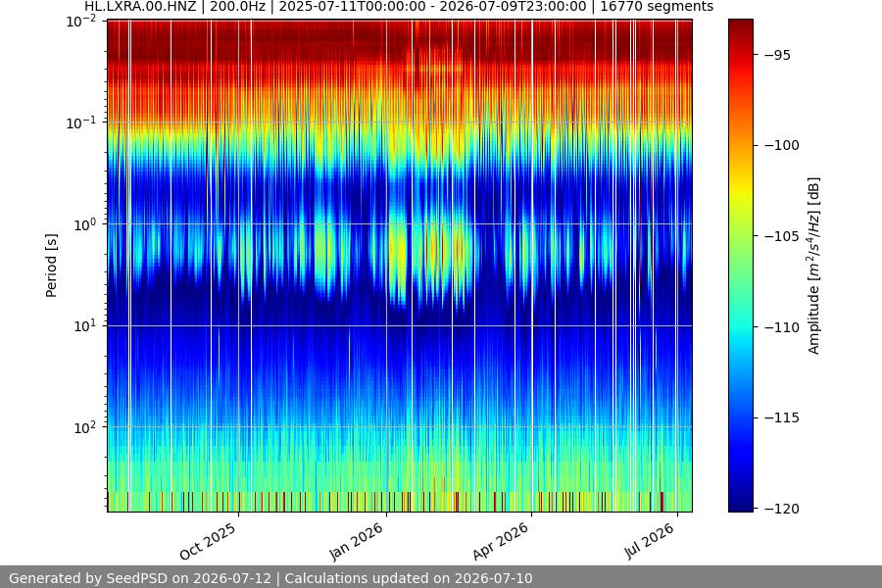Click the 10^1 period tick label
The height and width of the screenshot is (588, 882).
tap(84, 325)
